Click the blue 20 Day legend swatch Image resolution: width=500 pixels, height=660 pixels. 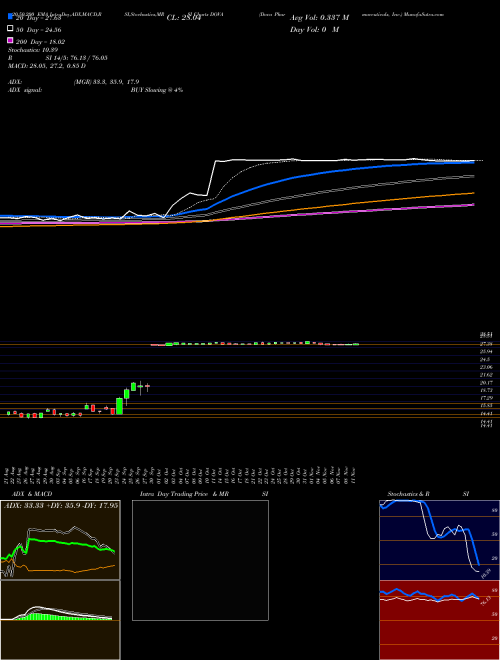10,18
